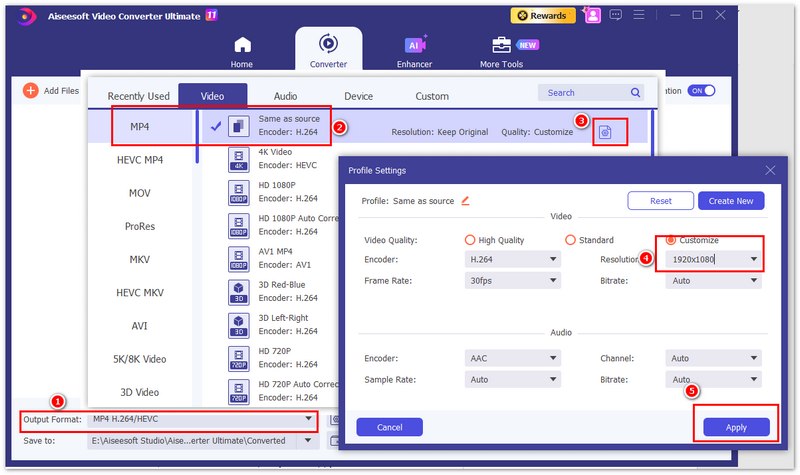The width and height of the screenshot is (800, 475).
Task: Click the gear icon for Same as source
Action: click(x=605, y=132)
